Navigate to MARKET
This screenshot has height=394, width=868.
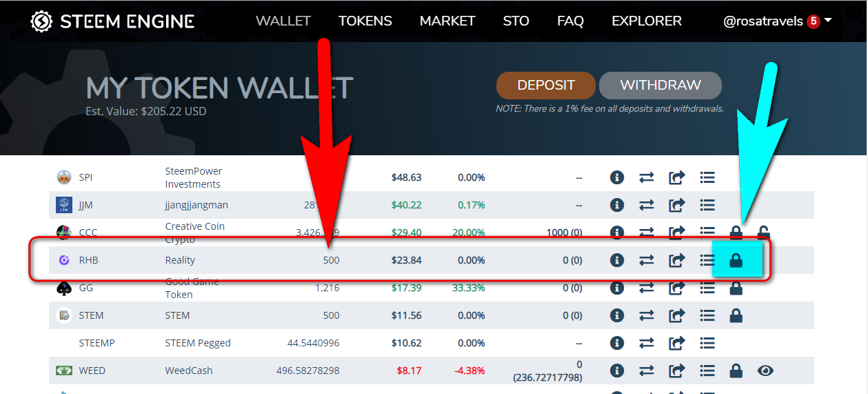(x=447, y=21)
